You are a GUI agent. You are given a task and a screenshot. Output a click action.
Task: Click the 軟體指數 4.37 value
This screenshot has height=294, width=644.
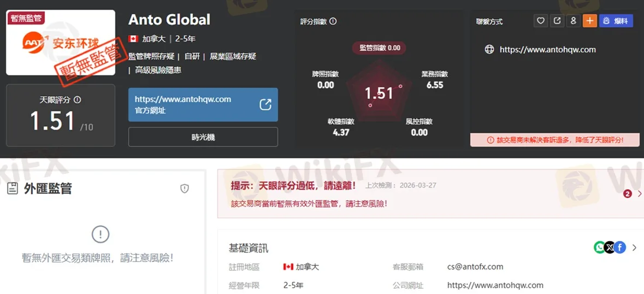[x=341, y=132]
